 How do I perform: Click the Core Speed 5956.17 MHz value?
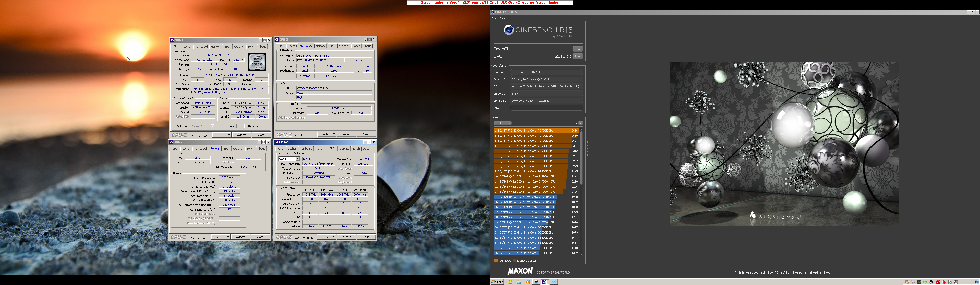click(x=202, y=103)
